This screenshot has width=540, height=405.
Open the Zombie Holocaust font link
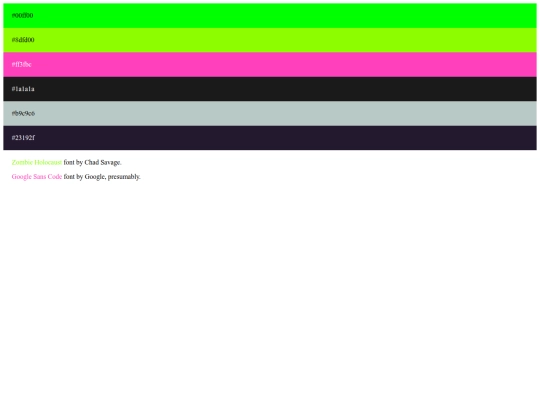point(37,162)
